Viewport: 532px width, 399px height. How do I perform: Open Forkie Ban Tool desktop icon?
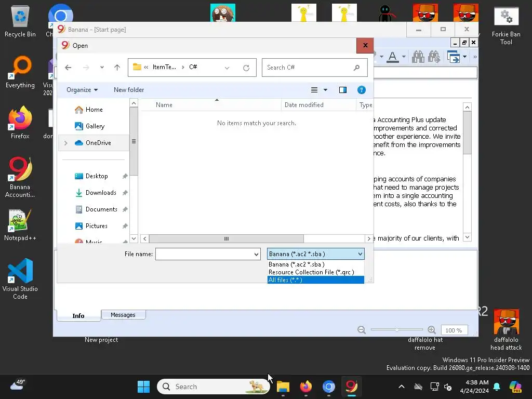pos(506,26)
